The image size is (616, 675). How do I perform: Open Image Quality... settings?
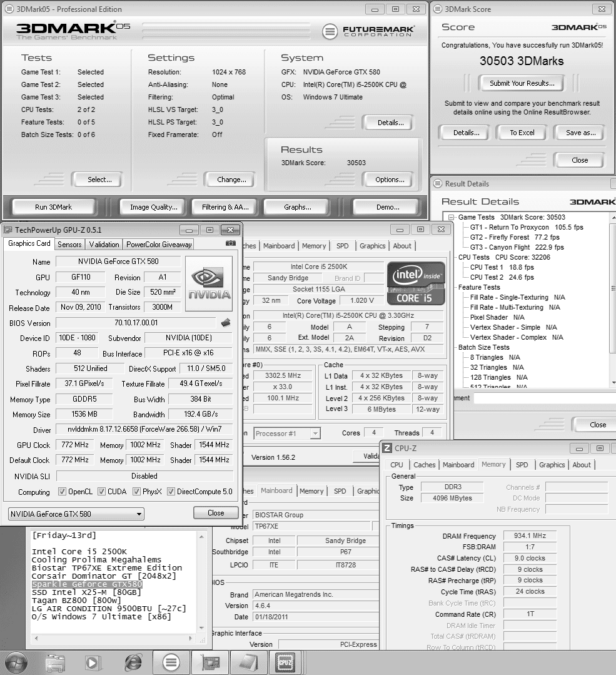click(x=154, y=207)
